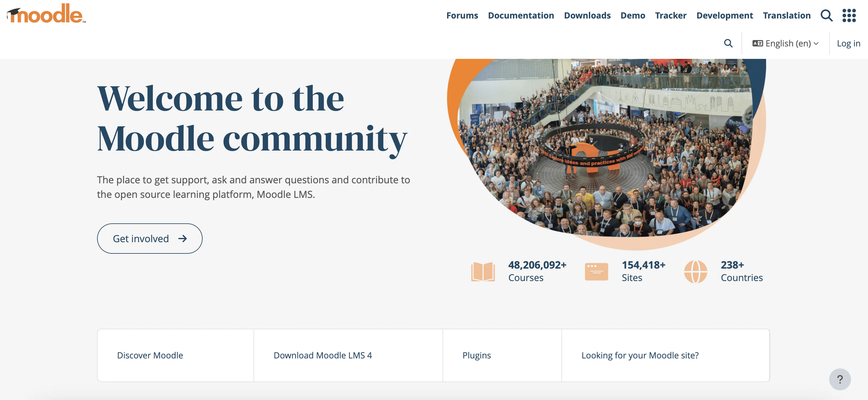Viewport: 868px width, 400px height.
Task: Open the Forums menu item
Action: pyautogui.click(x=462, y=15)
